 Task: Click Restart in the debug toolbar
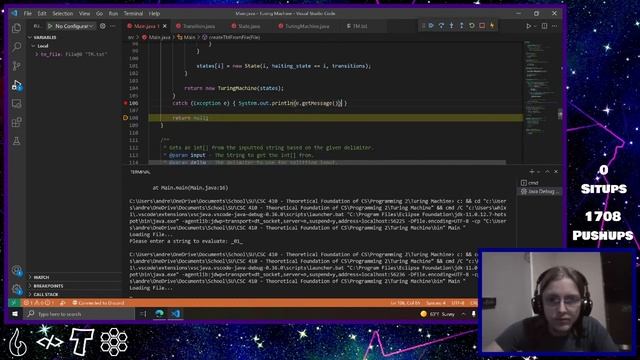click(x=472, y=26)
